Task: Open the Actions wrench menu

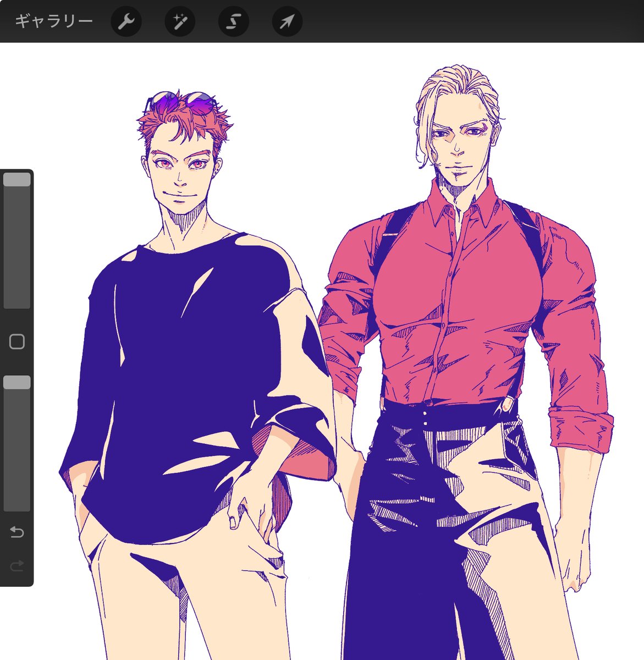Action: (126, 22)
